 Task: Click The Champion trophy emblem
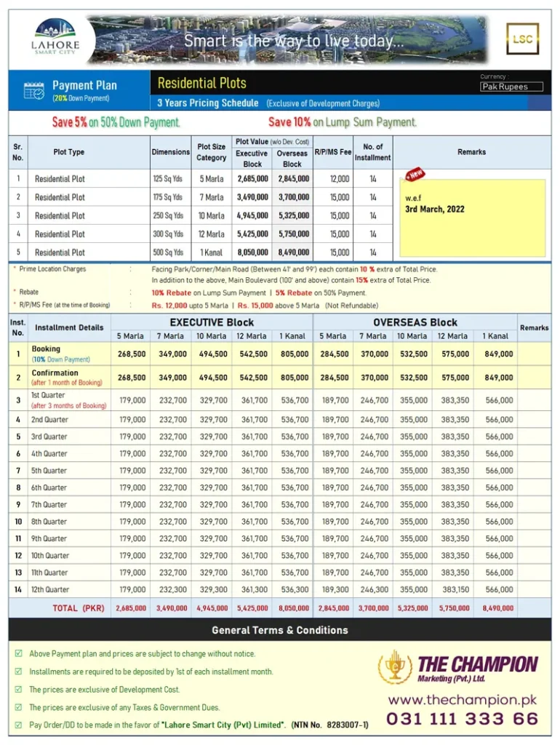(395, 667)
